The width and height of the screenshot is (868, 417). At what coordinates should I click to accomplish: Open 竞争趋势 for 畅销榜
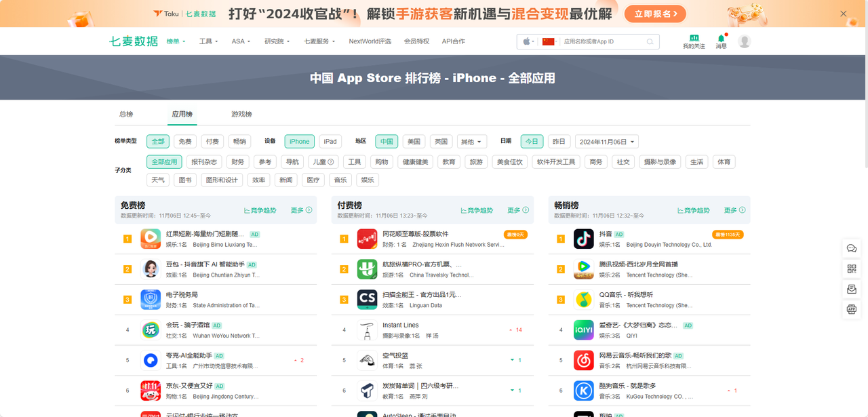(694, 210)
